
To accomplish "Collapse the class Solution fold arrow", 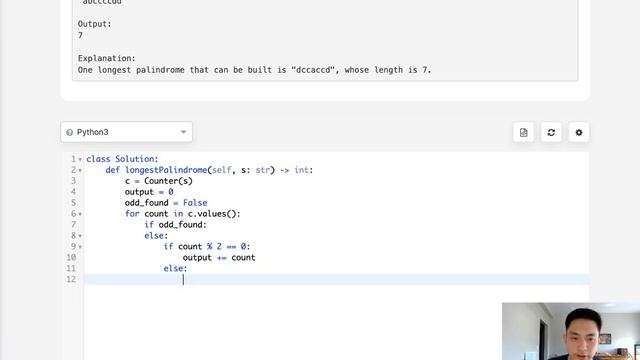I will [80, 160].
